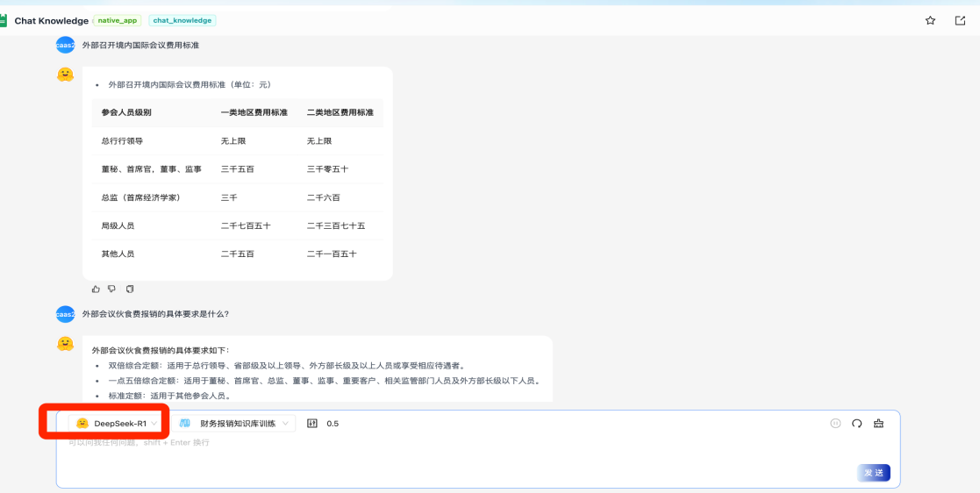Click the refresh/regenerate icon in input bar

[857, 423]
